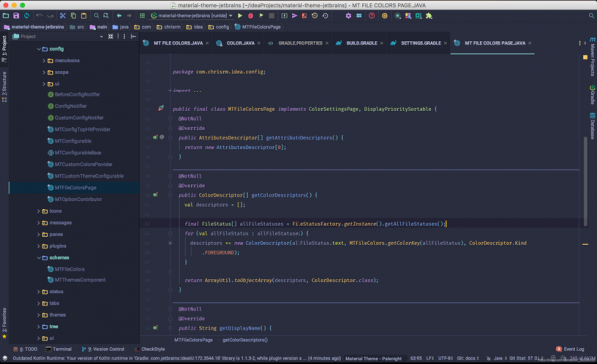Open the Terminal tool window
Image resolution: width=597 pixels, height=364 pixels.
click(x=59, y=349)
